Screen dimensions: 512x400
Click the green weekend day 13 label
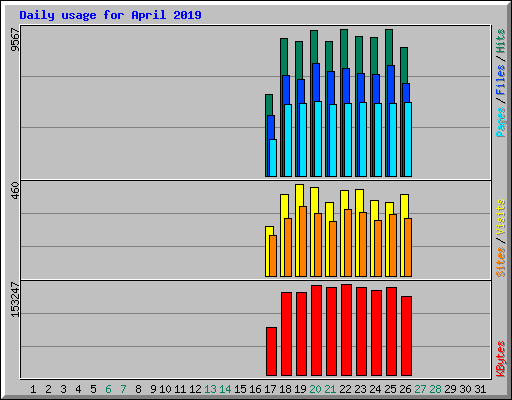(210, 389)
